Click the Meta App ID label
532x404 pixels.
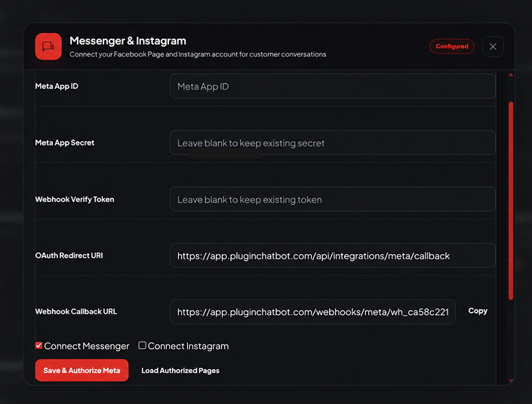click(57, 87)
